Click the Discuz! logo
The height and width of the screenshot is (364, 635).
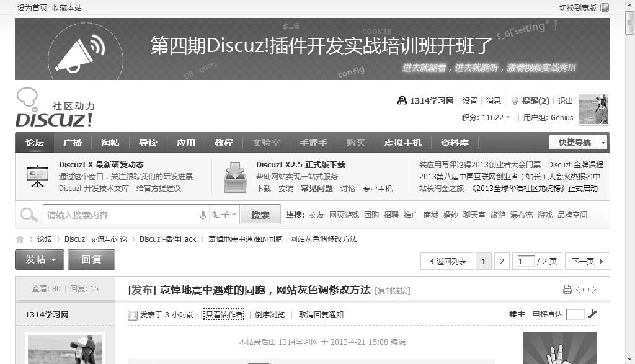55,107
